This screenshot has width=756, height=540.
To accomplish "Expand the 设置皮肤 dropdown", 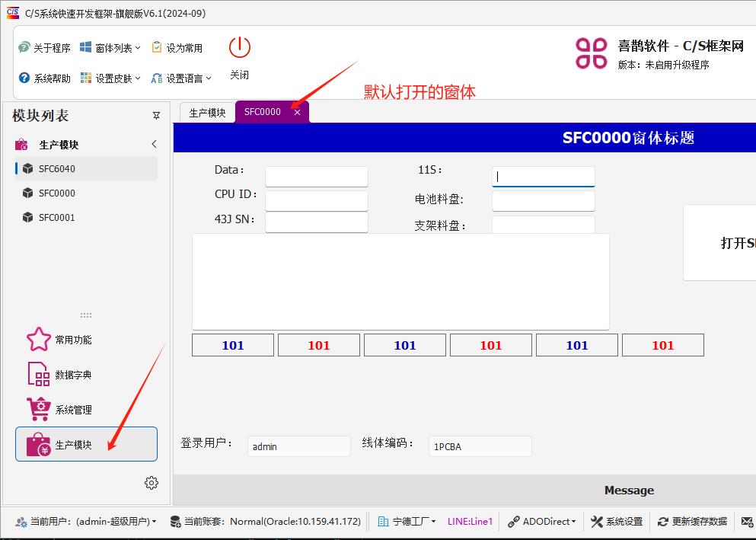I will tap(111, 78).
